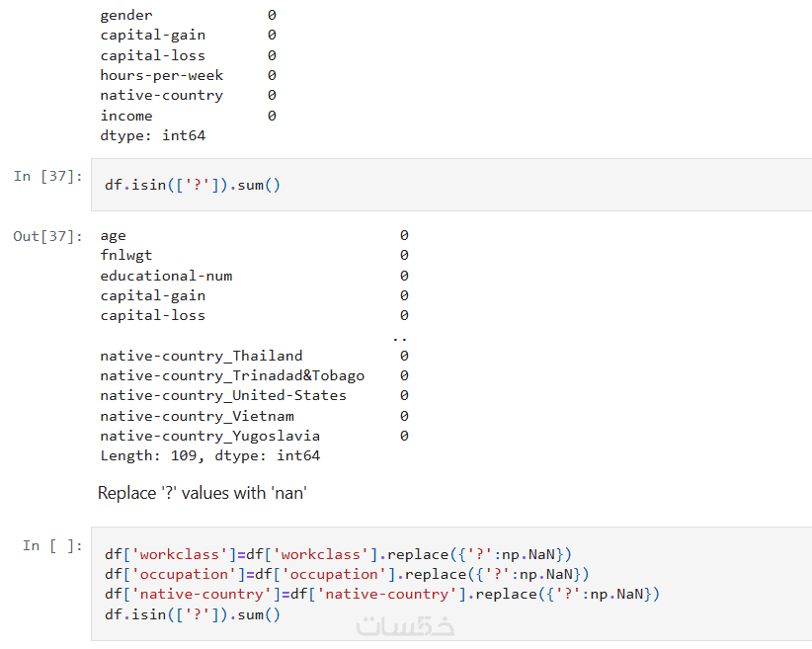Select the In [37] prompt label
The width and height of the screenshot is (812, 649).
(47, 176)
